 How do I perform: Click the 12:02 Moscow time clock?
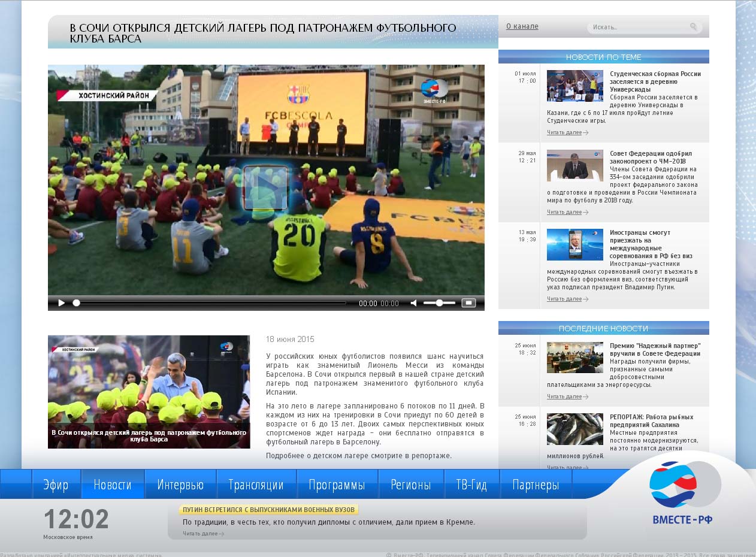click(76, 519)
